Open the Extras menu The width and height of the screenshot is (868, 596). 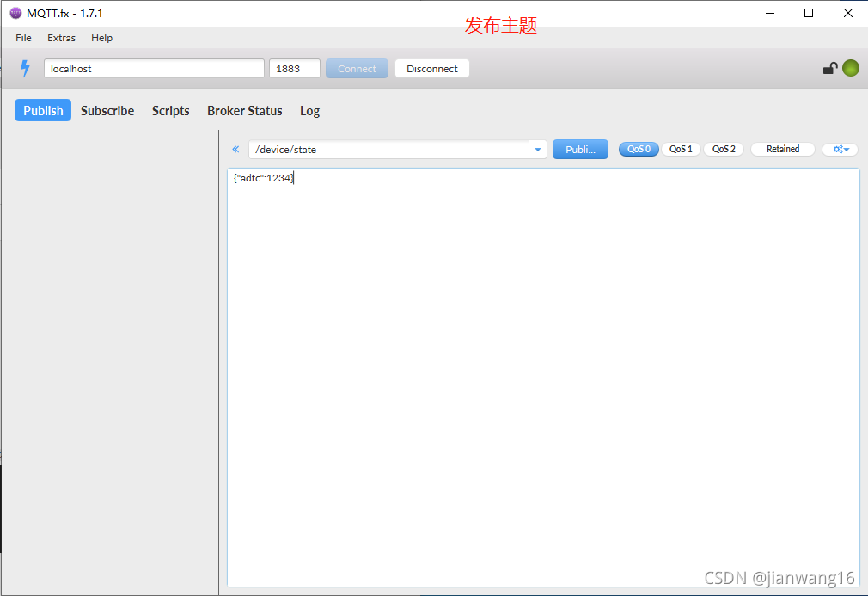click(x=61, y=38)
